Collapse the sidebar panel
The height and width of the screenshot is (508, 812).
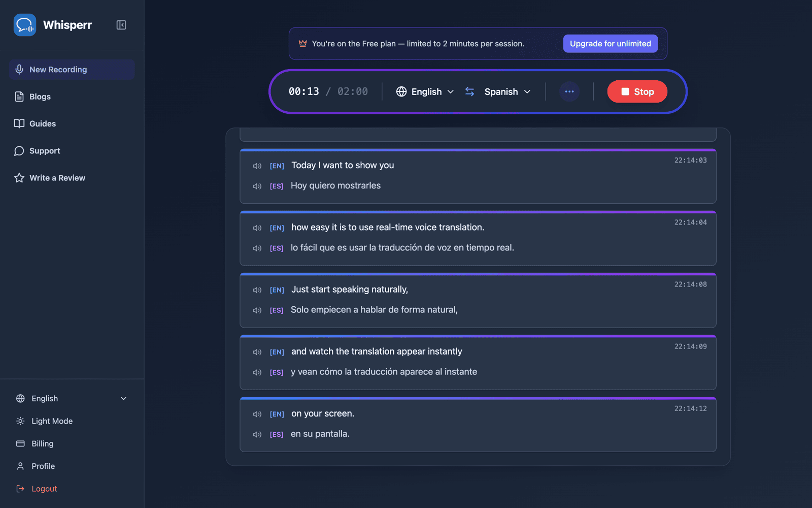[x=121, y=25]
